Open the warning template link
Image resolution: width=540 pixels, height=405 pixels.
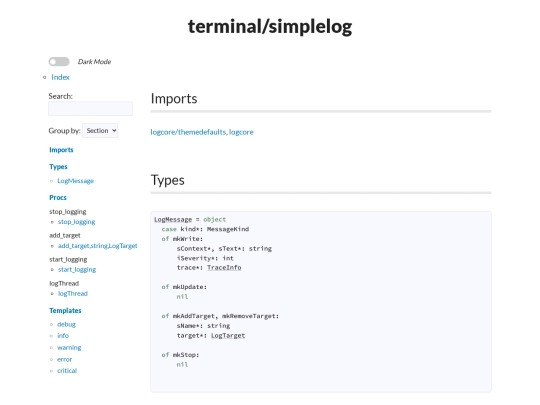[69, 347]
